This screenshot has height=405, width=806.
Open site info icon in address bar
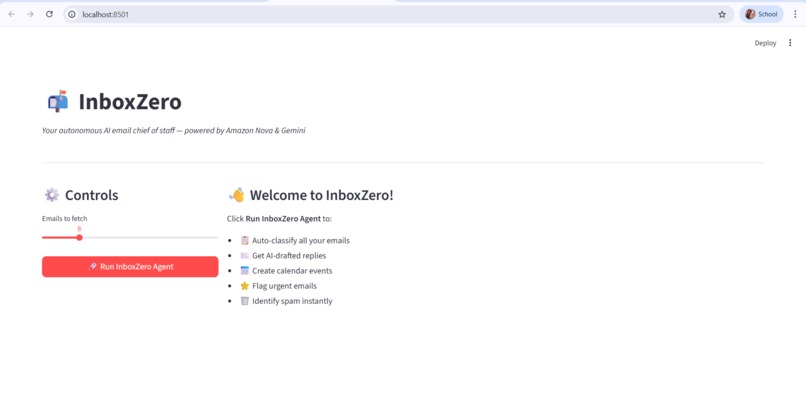(x=72, y=14)
